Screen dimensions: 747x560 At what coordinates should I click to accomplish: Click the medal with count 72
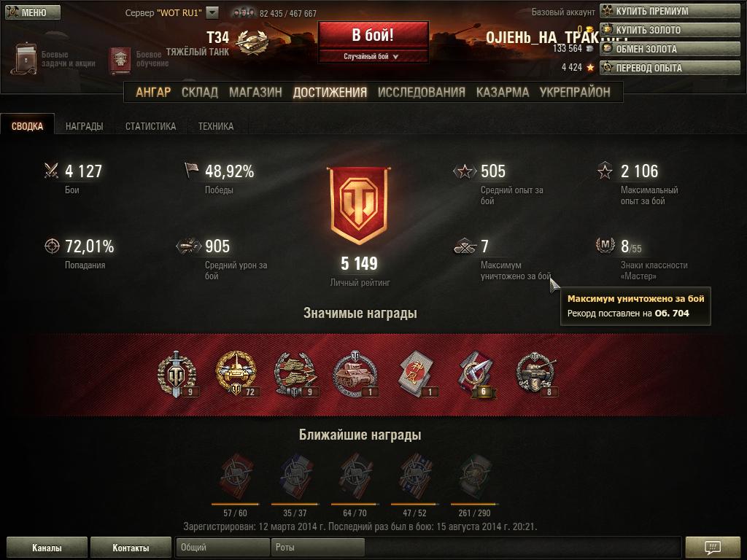click(236, 374)
